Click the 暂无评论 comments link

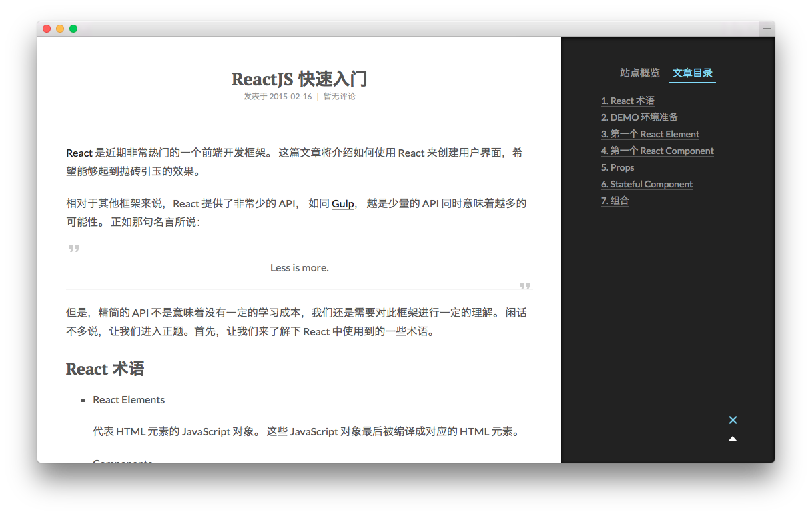click(340, 97)
